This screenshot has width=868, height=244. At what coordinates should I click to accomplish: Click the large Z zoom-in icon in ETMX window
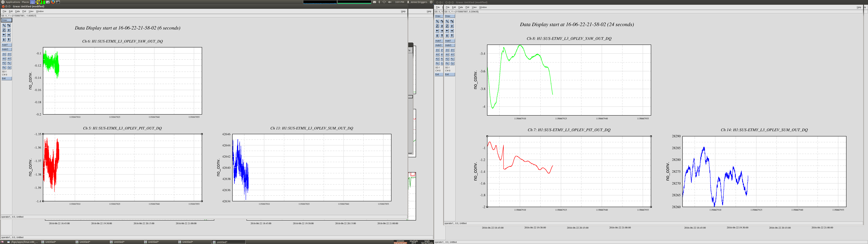point(4,30)
